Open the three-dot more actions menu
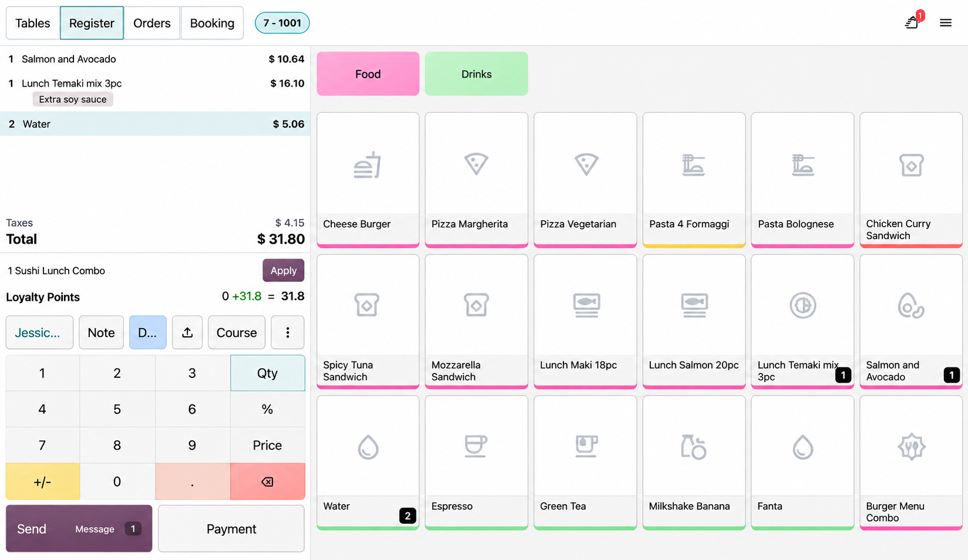The image size is (968, 560). pos(288,333)
